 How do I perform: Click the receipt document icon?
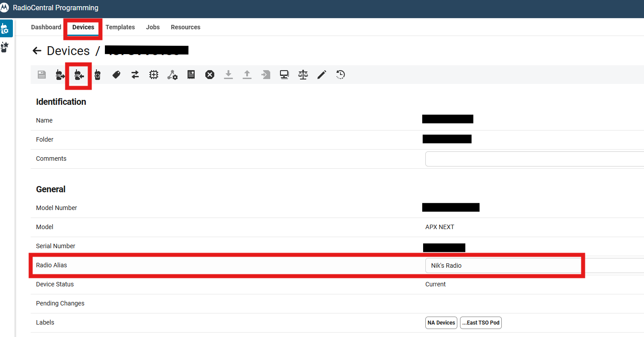point(191,75)
